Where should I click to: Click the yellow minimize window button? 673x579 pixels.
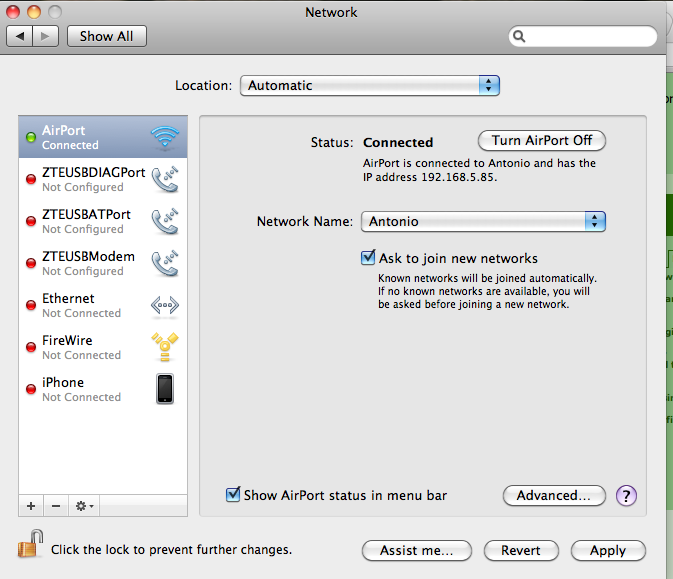(34, 12)
